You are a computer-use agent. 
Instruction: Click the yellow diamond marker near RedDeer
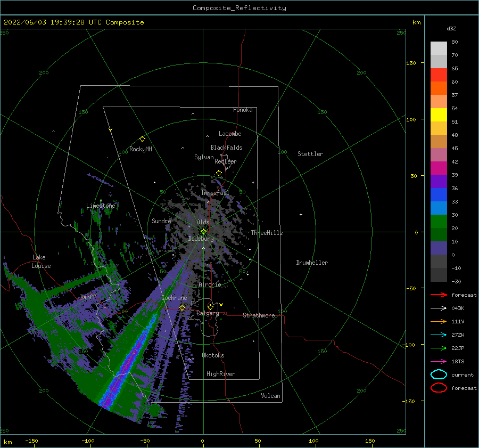219,173
